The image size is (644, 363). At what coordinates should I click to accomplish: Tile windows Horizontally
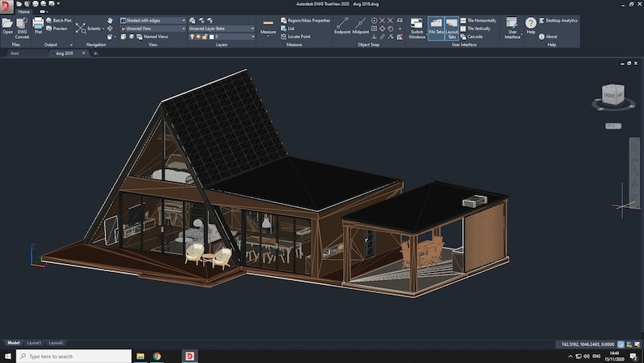(478, 20)
